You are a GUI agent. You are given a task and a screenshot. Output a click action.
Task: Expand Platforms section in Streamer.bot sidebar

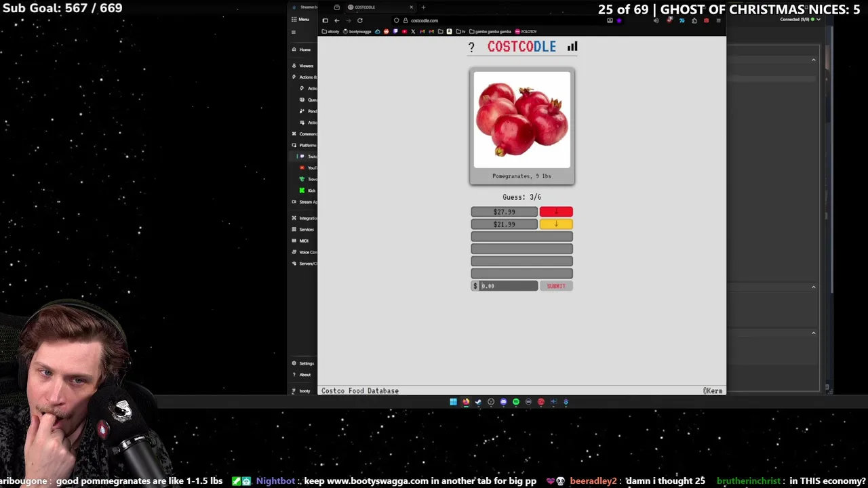(304, 145)
